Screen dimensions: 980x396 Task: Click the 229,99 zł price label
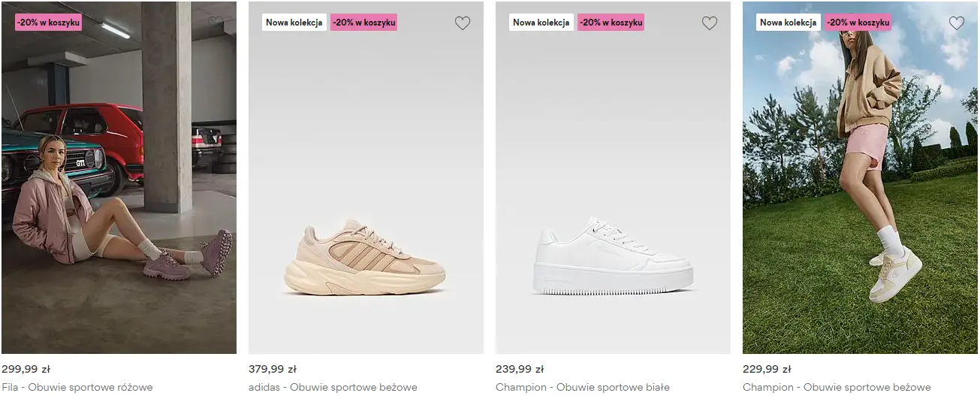pos(767,369)
